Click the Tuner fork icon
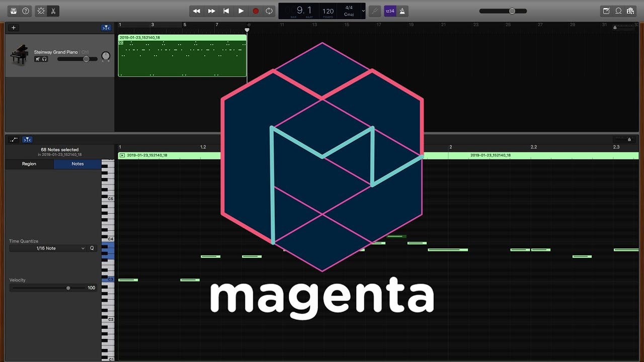Viewport: 644px width, 362px height. click(x=374, y=11)
